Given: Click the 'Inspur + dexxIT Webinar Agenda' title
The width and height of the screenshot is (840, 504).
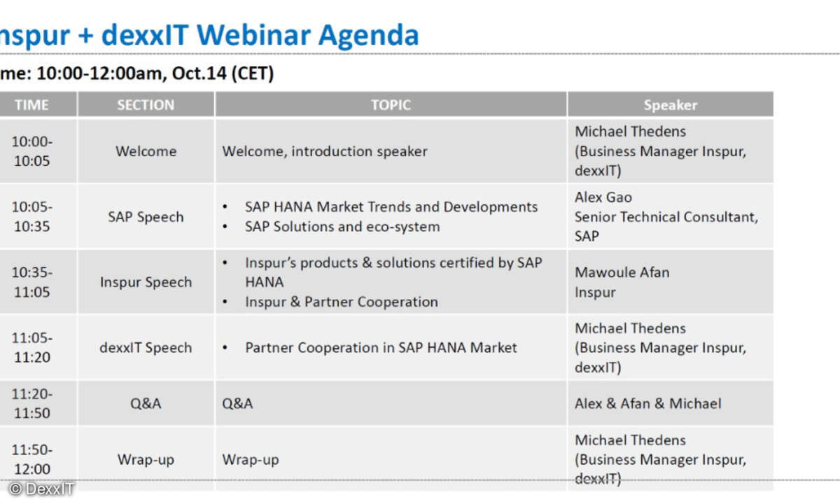Looking at the screenshot, I should pyautogui.click(x=208, y=34).
